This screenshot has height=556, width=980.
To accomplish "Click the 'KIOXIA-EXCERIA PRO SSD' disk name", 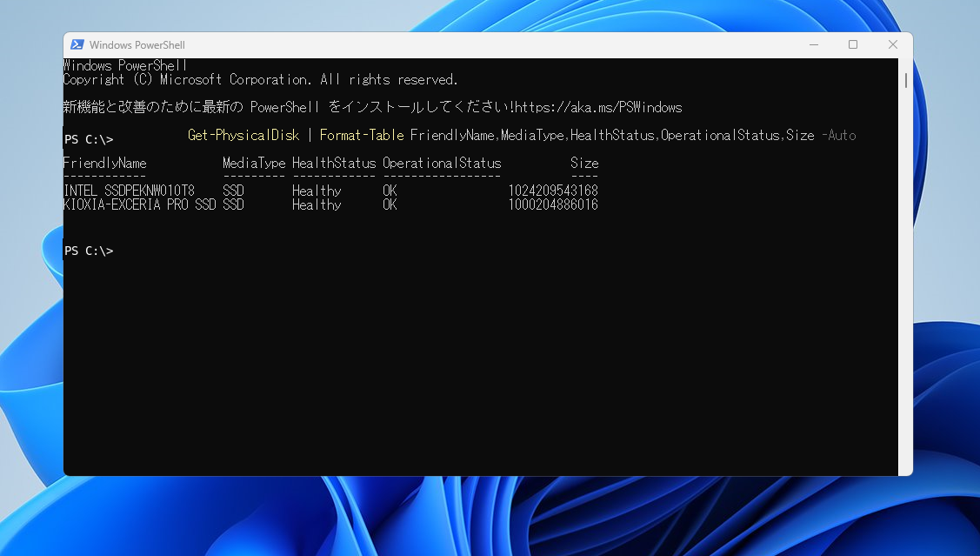I will tap(139, 204).
